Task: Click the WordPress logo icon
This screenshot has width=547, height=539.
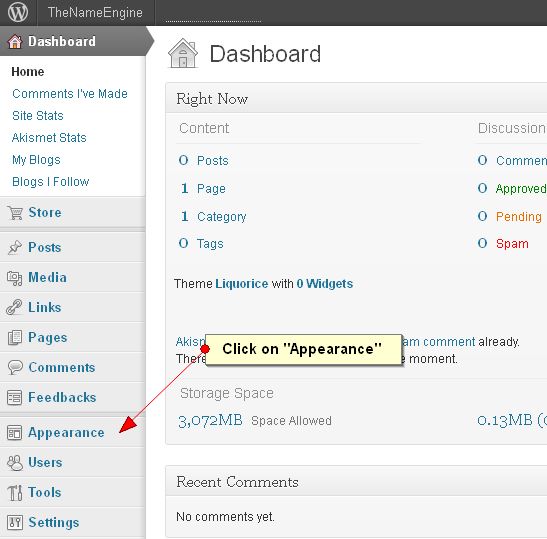Action: (x=18, y=12)
